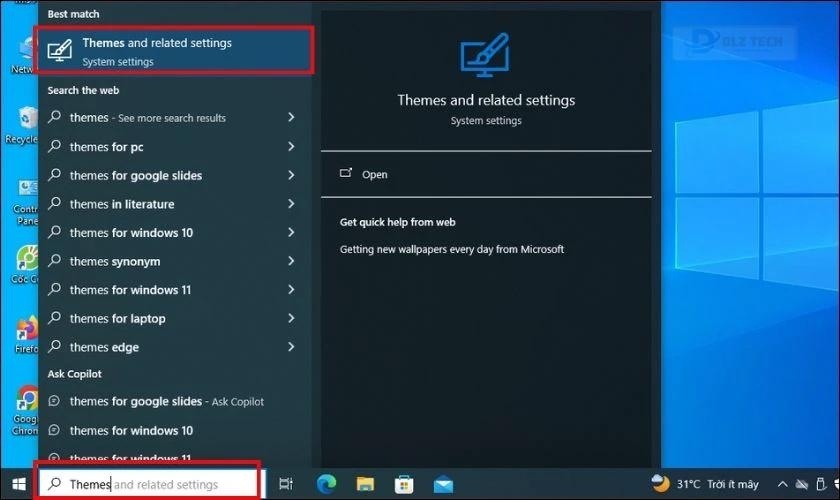Click search icon beside 'themes for windows 10'

click(x=54, y=232)
